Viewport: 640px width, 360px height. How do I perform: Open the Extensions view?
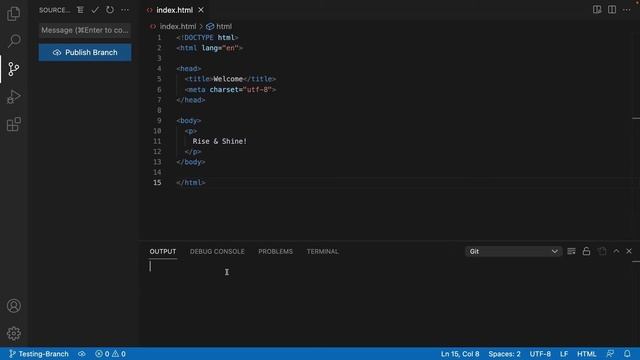[13, 124]
